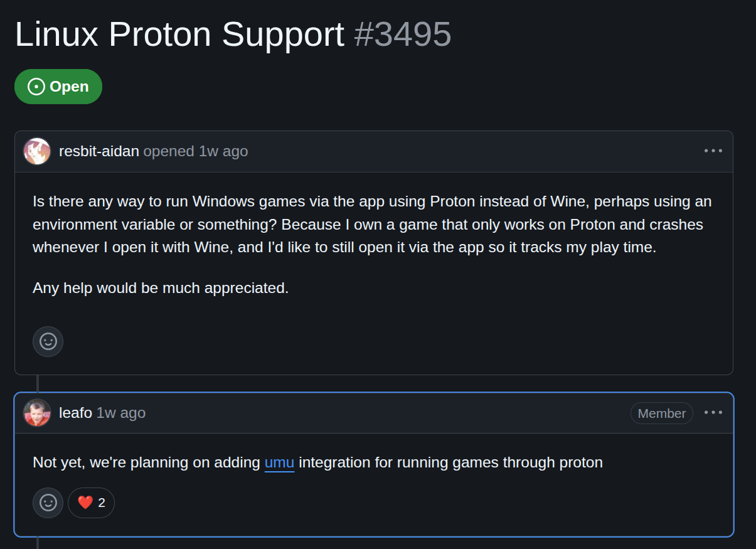Viewport: 756px width, 549px height.
Task: Click the Linux Proton Support title
Action: pyautogui.click(x=179, y=34)
